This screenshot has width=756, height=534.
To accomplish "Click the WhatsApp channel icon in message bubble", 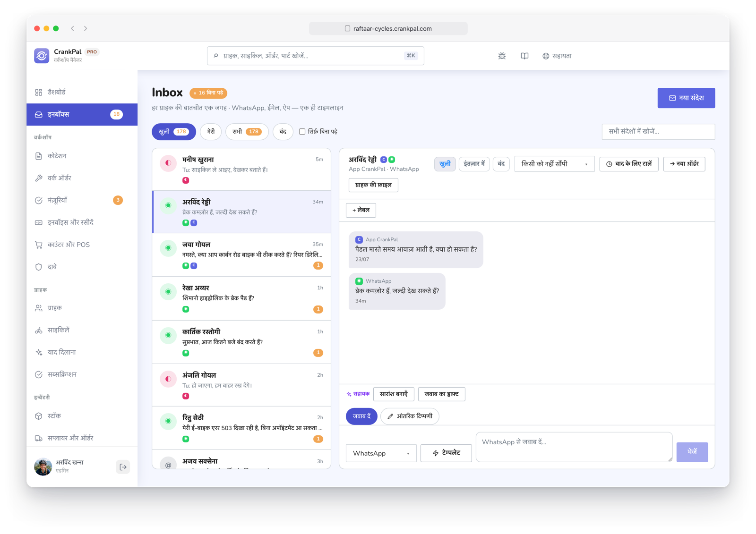I will 359,281.
